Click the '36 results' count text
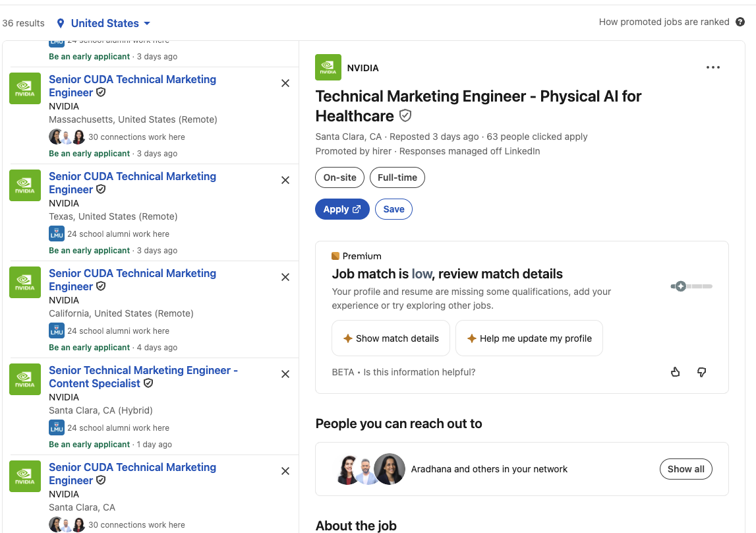 (23, 23)
